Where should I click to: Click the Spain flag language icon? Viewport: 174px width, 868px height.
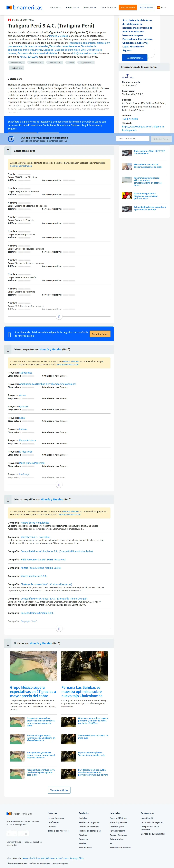tap(158, 7)
